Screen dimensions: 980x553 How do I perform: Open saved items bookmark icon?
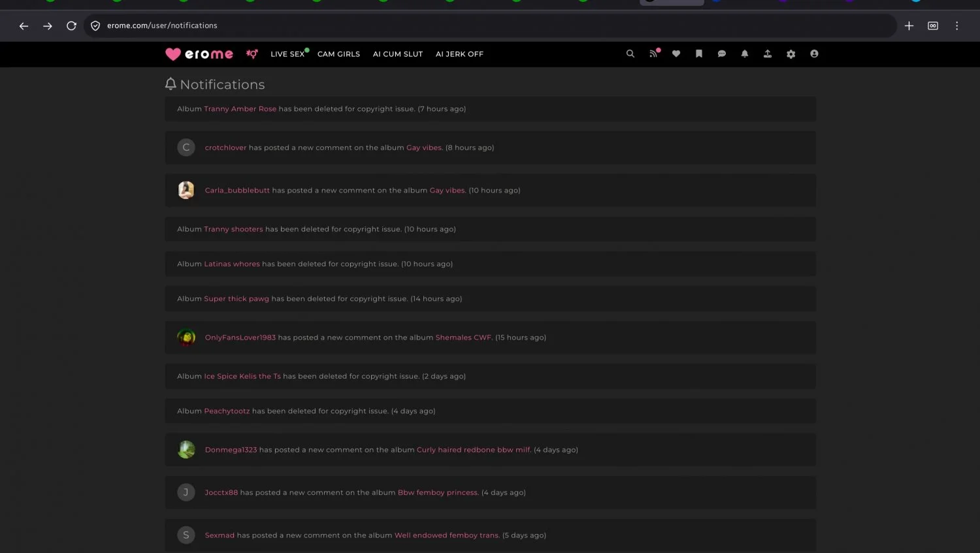[699, 54]
